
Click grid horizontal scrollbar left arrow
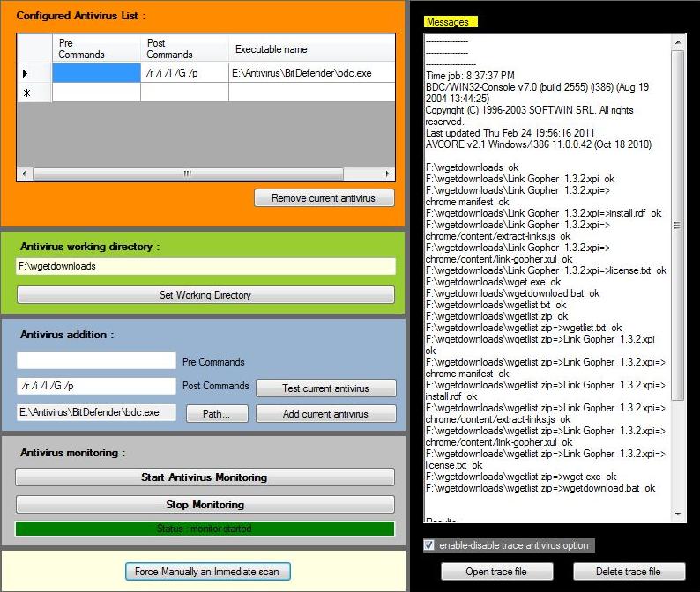click(24, 174)
